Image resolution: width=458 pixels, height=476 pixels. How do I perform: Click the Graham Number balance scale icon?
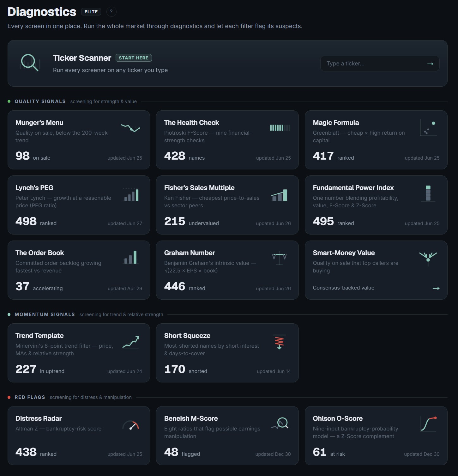(x=279, y=258)
